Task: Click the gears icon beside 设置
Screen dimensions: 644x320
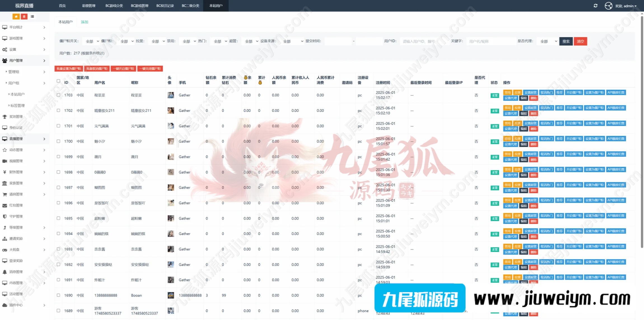Action: pos(4,50)
